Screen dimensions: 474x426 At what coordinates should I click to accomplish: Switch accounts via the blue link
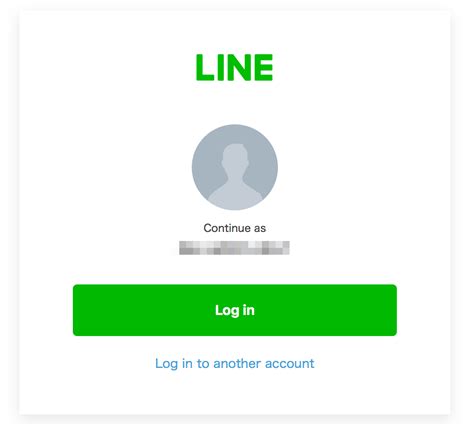click(x=235, y=364)
